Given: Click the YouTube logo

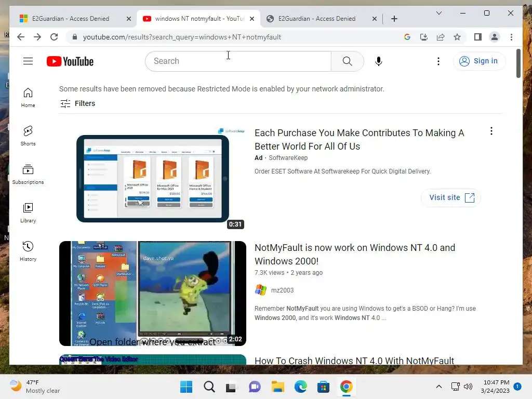Looking at the screenshot, I should point(70,61).
